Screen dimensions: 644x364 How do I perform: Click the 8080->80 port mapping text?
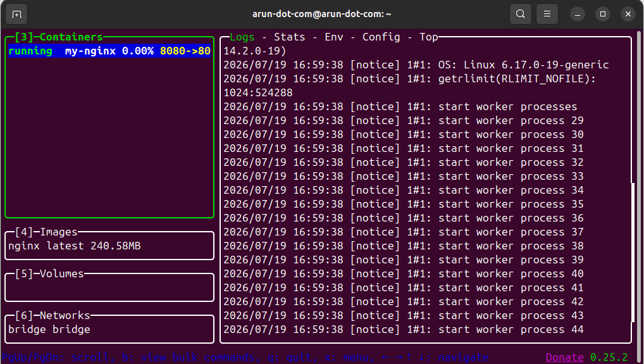185,51
